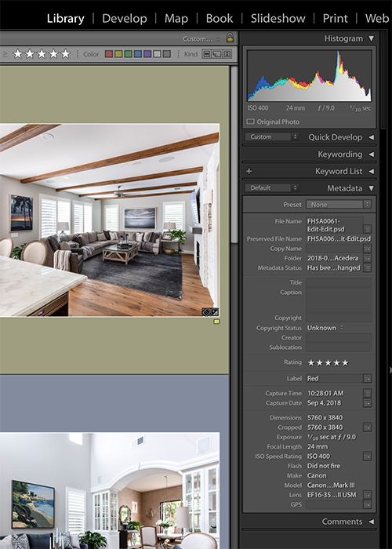The height and width of the screenshot is (549, 392).
Task: Toggle purple color label filter
Action: coord(147,54)
